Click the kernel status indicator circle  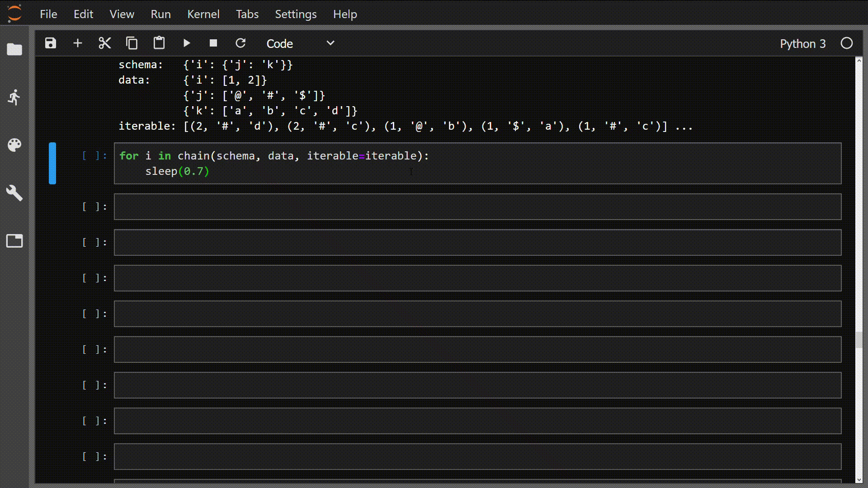pyautogui.click(x=847, y=43)
